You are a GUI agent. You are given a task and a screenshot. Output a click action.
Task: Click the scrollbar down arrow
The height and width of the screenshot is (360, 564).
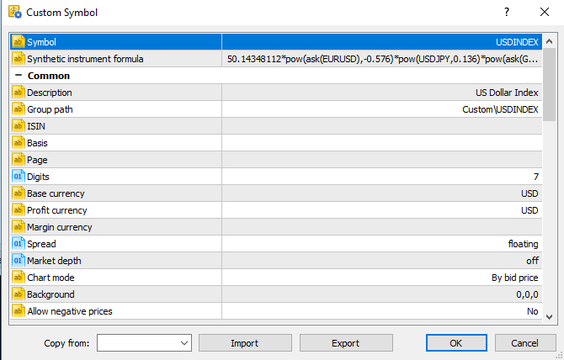pos(549,317)
